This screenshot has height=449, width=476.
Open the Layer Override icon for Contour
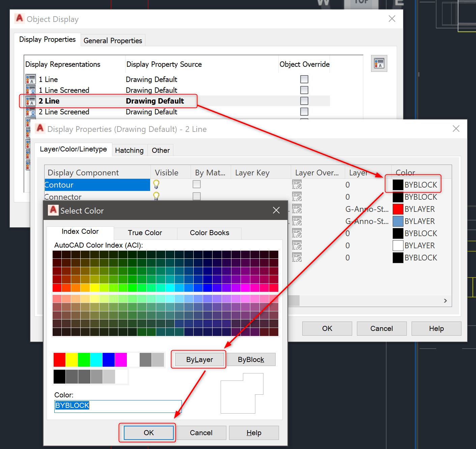coord(297,185)
